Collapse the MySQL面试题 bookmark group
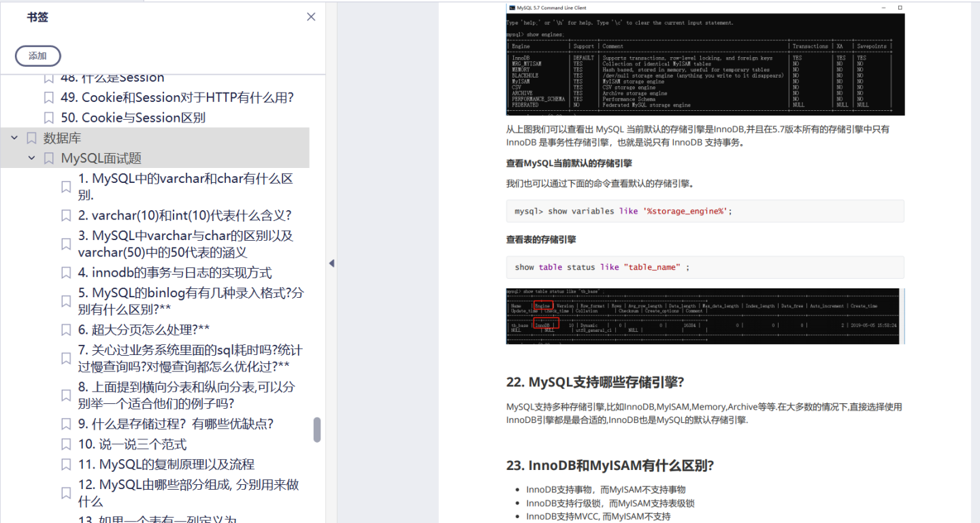Image resolution: width=980 pixels, height=523 pixels. (31, 158)
